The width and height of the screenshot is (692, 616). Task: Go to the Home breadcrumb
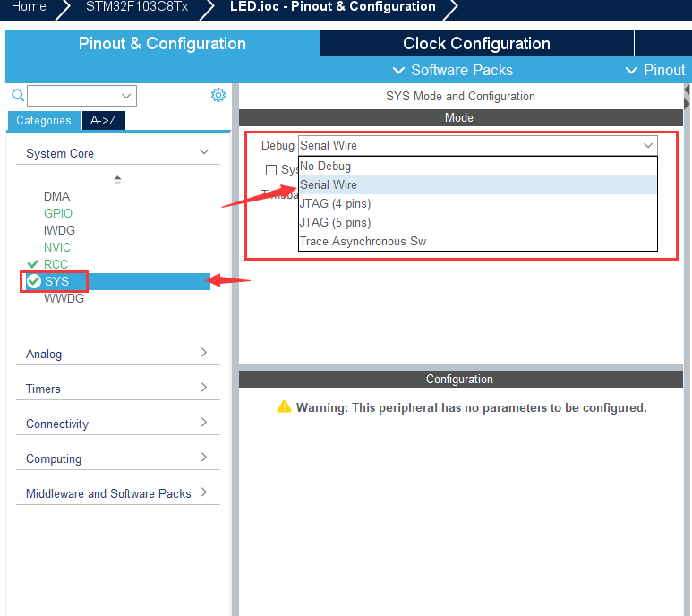tap(28, 7)
